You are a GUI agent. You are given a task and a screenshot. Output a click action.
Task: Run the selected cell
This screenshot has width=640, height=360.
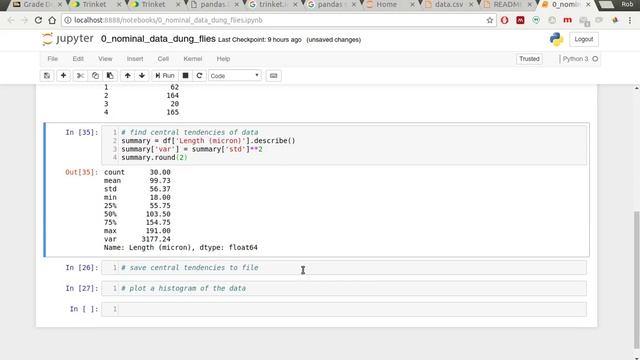[x=164, y=76]
